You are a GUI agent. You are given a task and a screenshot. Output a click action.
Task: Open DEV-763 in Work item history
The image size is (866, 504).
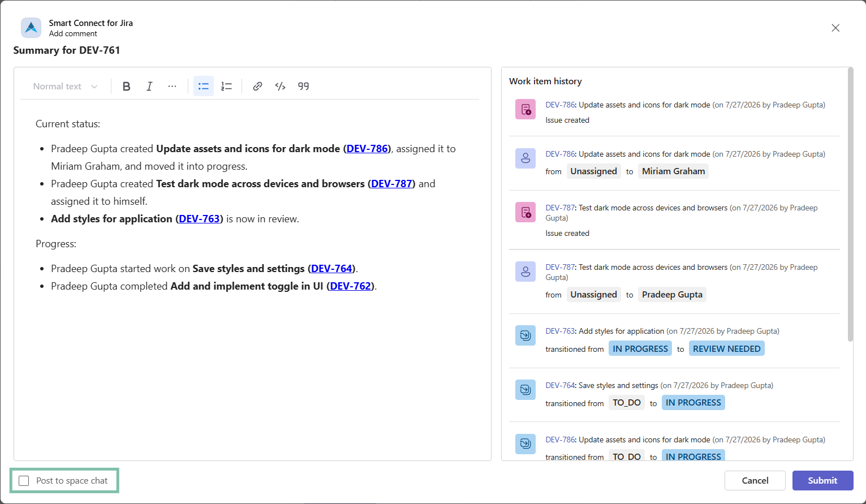tap(560, 331)
